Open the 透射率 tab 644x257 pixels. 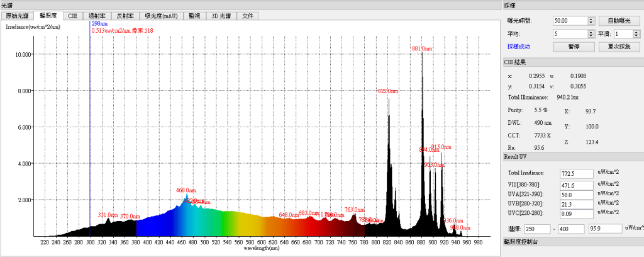pos(97,15)
